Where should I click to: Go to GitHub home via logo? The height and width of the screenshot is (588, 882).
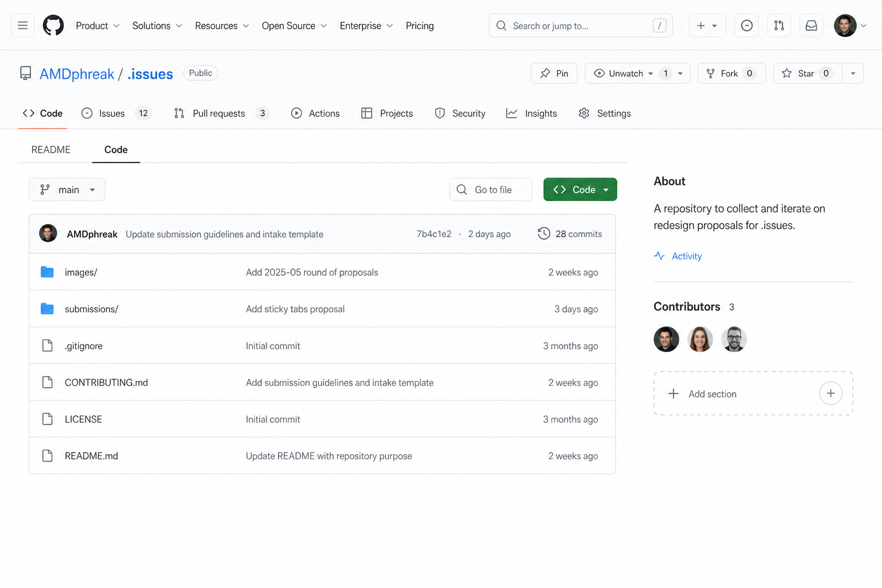[x=53, y=25]
